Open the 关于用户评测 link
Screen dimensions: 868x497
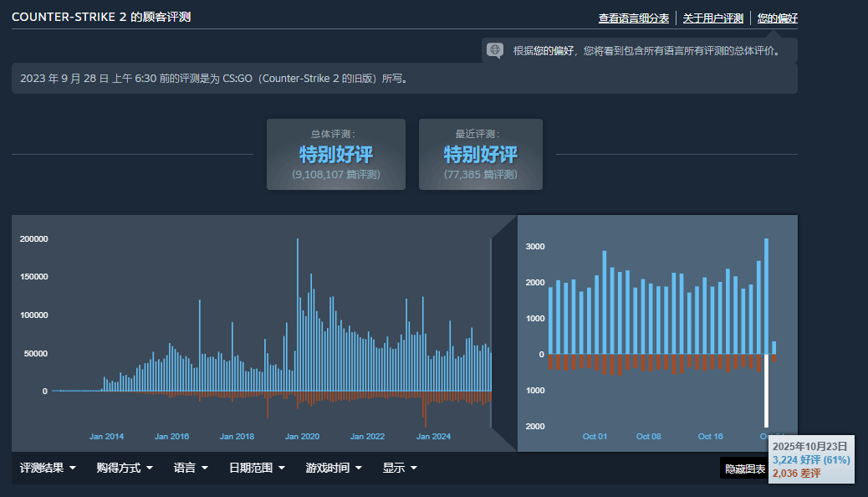click(x=712, y=18)
